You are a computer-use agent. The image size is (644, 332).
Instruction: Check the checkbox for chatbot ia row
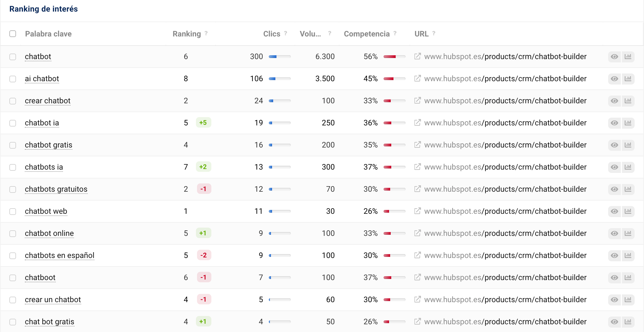click(x=13, y=123)
